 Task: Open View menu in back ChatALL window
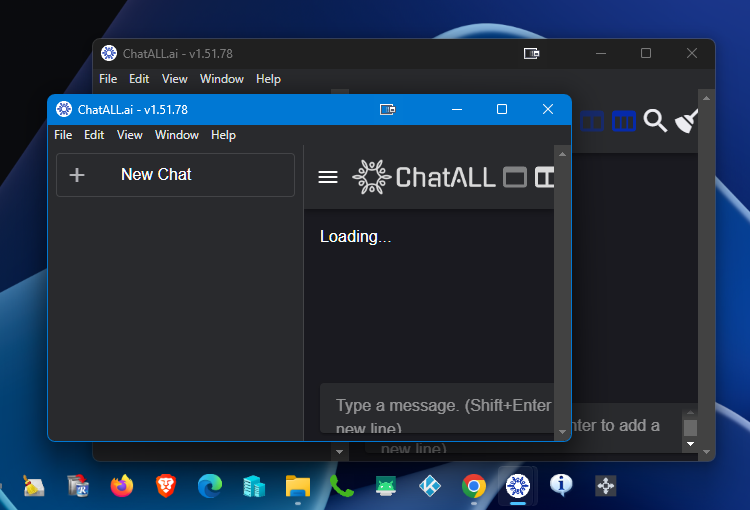[175, 79]
